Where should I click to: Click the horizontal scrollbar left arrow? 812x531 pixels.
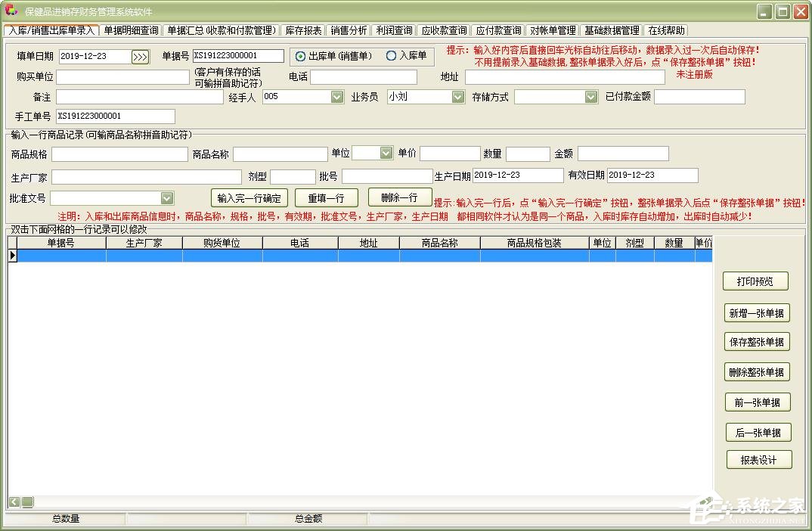coord(14,501)
